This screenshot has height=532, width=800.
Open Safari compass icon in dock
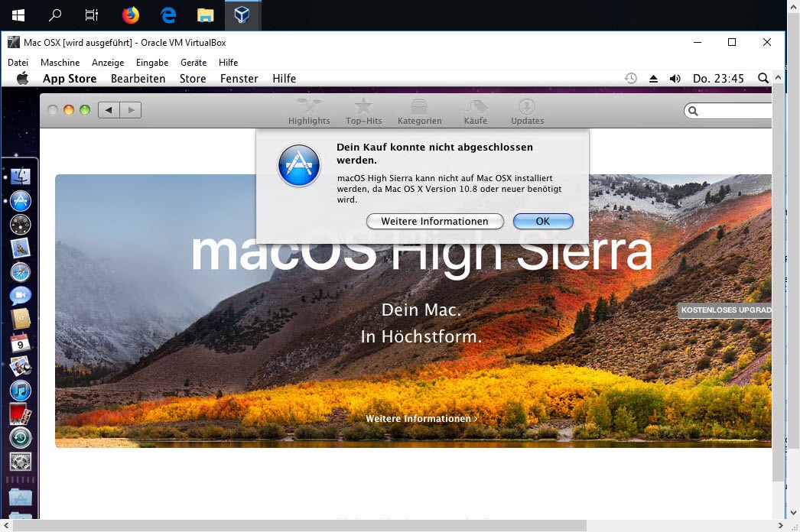pyautogui.click(x=21, y=272)
